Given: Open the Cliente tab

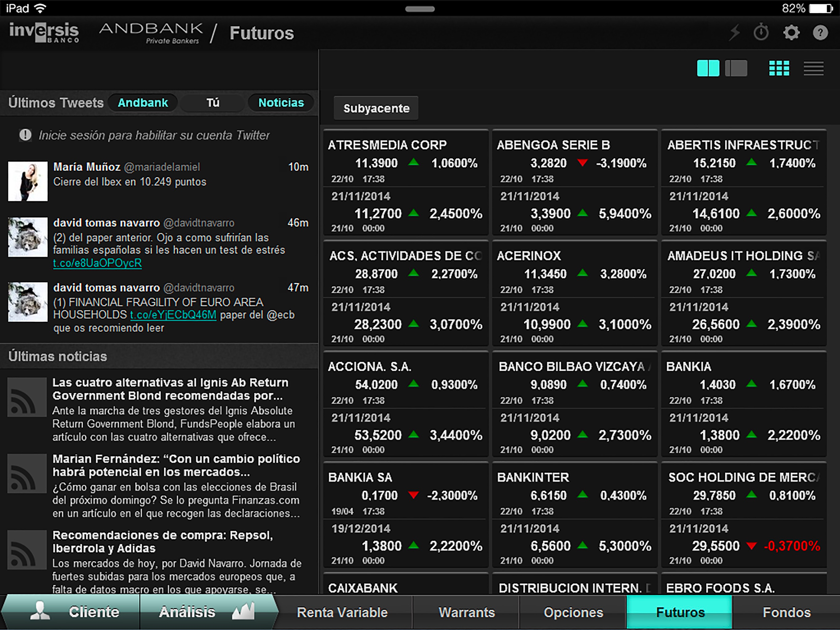Looking at the screenshot, I should pos(71,612).
